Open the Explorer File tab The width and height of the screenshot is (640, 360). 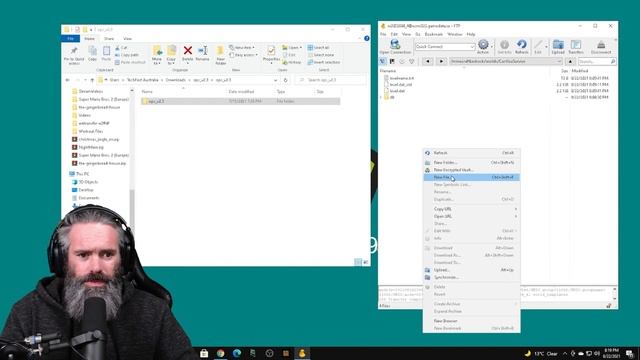71,38
